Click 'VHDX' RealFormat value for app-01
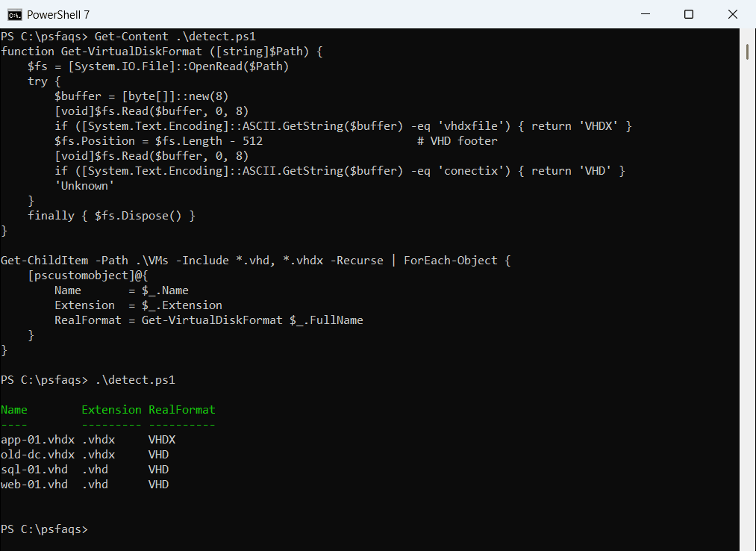 click(x=162, y=441)
